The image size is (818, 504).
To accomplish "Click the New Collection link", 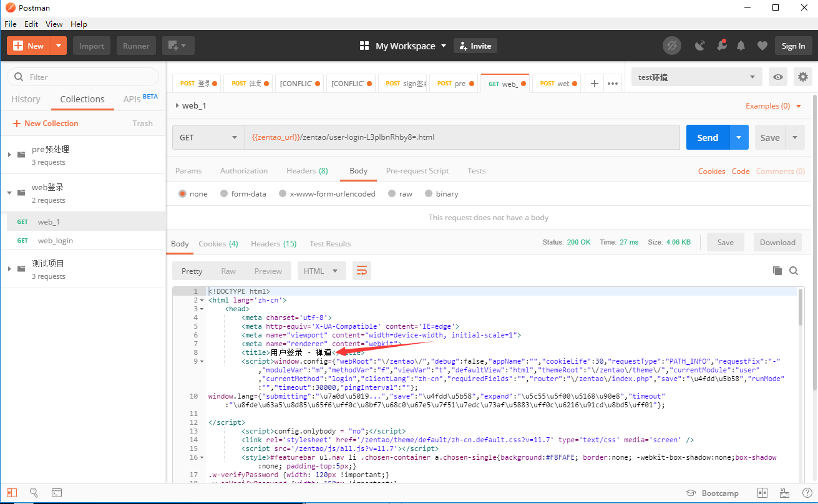I will click(x=46, y=123).
